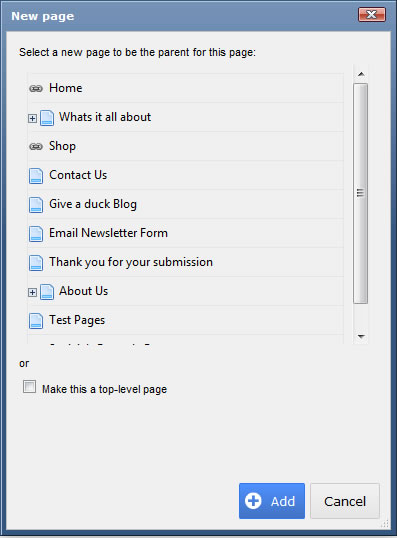Choose Email Newsletter Form as parent page

108,233
